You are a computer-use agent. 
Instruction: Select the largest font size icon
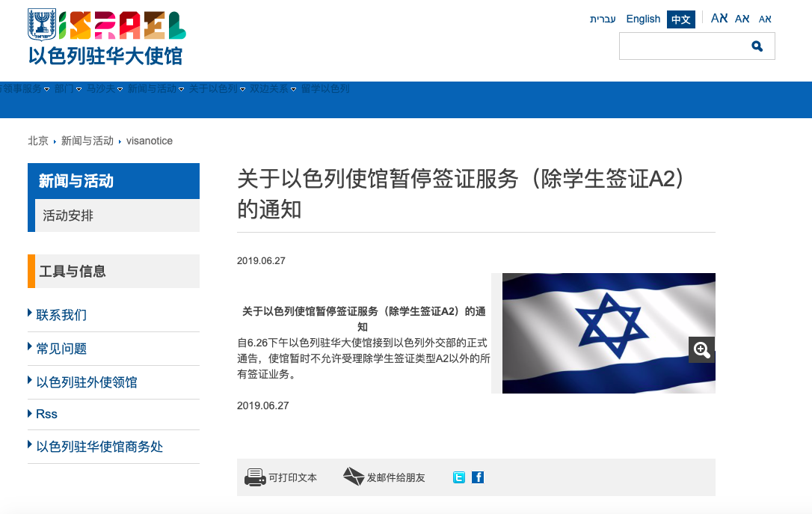[719, 18]
